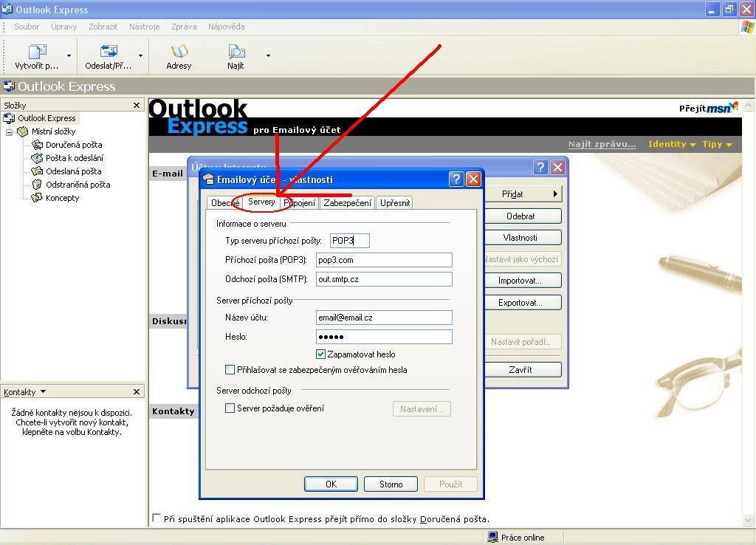The image size is (756, 545).
Task: Select the Doručená pošta folder icon
Action: point(37,145)
